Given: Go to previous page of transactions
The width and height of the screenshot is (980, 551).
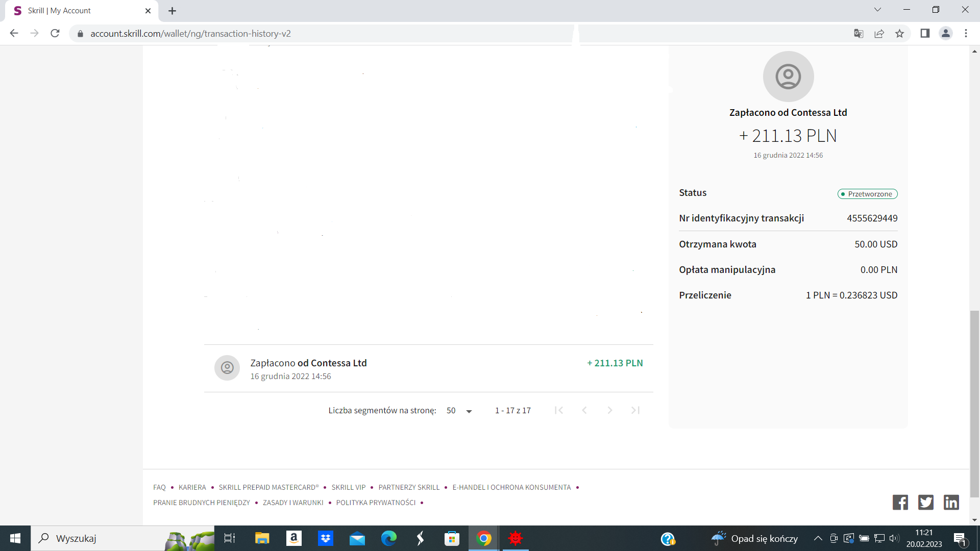Looking at the screenshot, I should 584,410.
